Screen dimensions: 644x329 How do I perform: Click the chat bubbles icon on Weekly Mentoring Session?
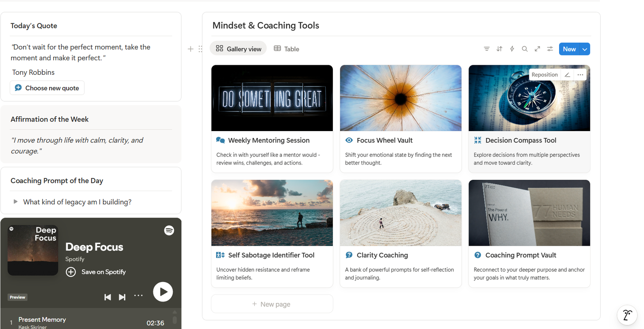pos(221,140)
